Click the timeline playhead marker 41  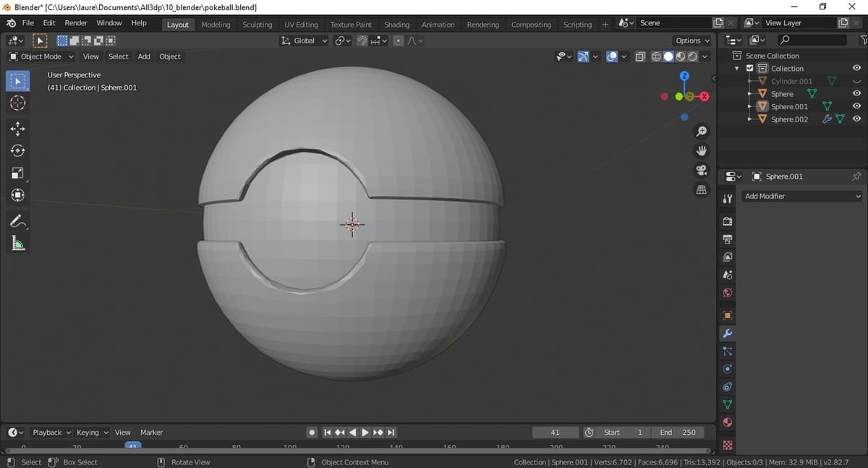[133, 447]
